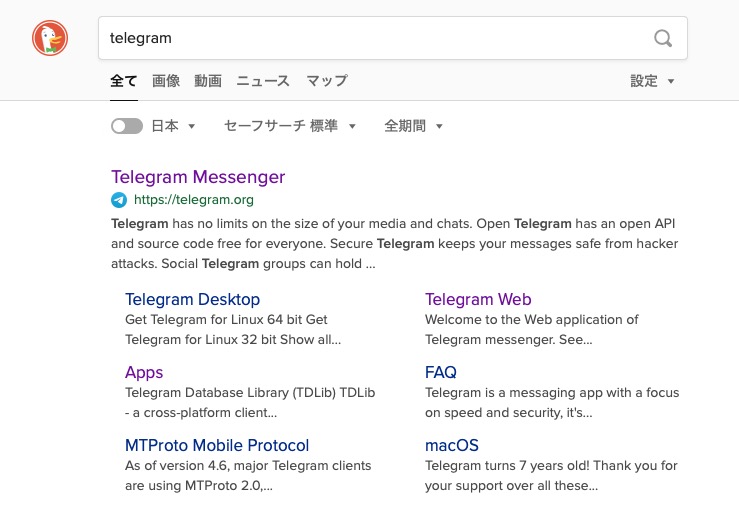Open the macOS sitelink
Viewport: 739px width, 515px height.
(452, 446)
